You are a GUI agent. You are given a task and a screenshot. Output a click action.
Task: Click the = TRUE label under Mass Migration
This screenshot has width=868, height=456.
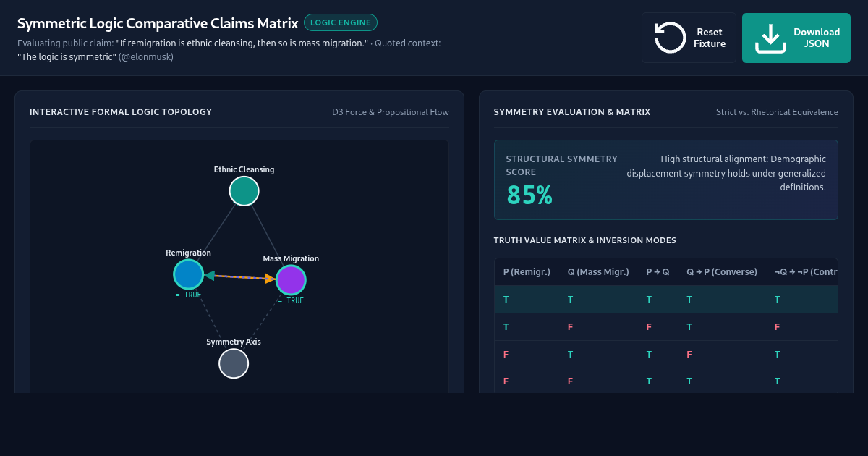click(291, 300)
